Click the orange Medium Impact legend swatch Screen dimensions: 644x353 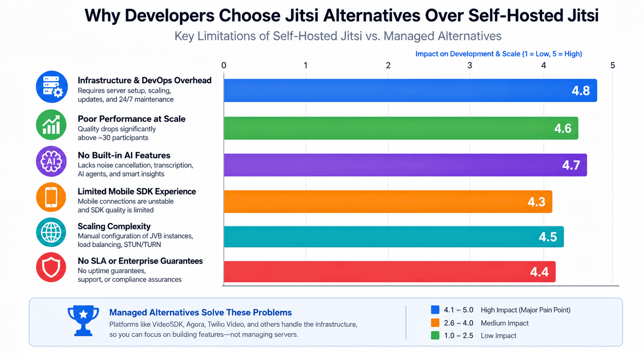[x=435, y=323]
